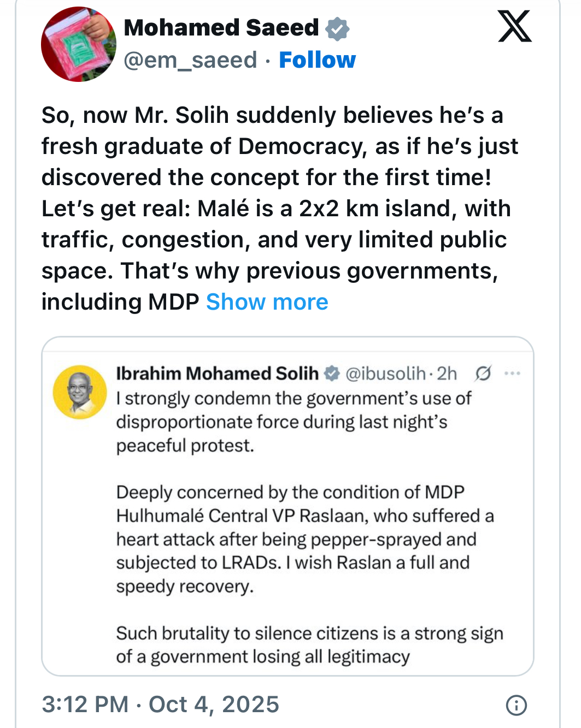Click the X logo
The width and height of the screenshot is (581, 728).
pyautogui.click(x=514, y=26)
